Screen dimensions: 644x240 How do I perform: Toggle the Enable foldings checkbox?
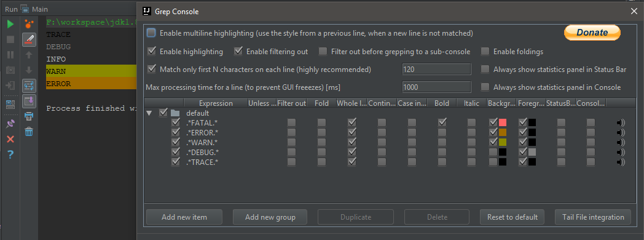coord(485,52)
